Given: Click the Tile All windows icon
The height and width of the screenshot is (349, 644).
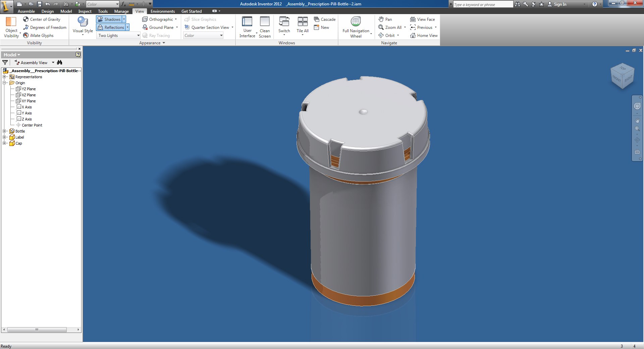Looking at the screenshot, I should [x=303, y=22].
